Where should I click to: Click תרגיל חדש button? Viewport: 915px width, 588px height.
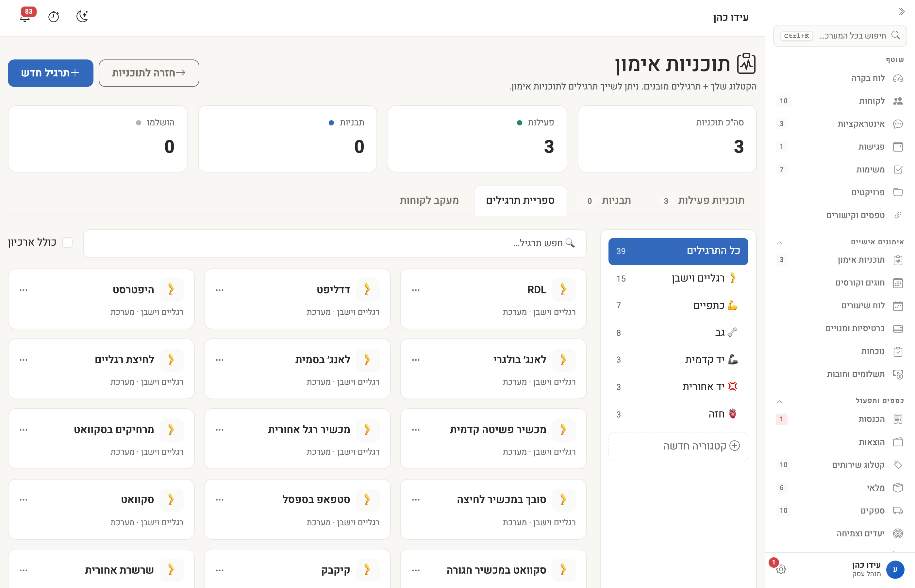coord(50,73)
